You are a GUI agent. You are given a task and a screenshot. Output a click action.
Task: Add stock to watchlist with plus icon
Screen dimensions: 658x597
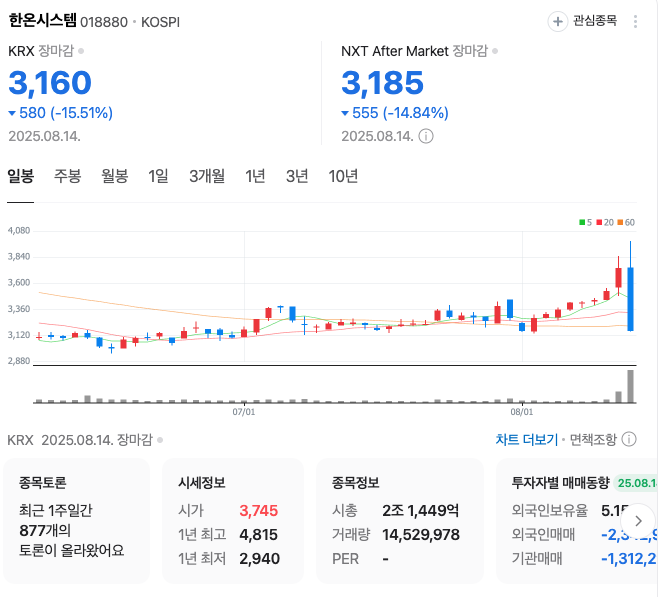click(558, 21)
